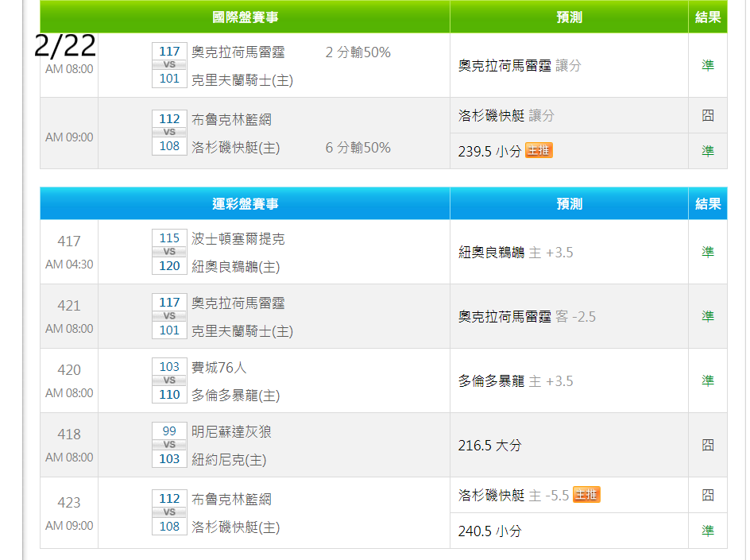Click the 囧 result beside 洛杉磯快艇 讓分
The width and height of the screenshot is (750, 560).
point(708,115)
